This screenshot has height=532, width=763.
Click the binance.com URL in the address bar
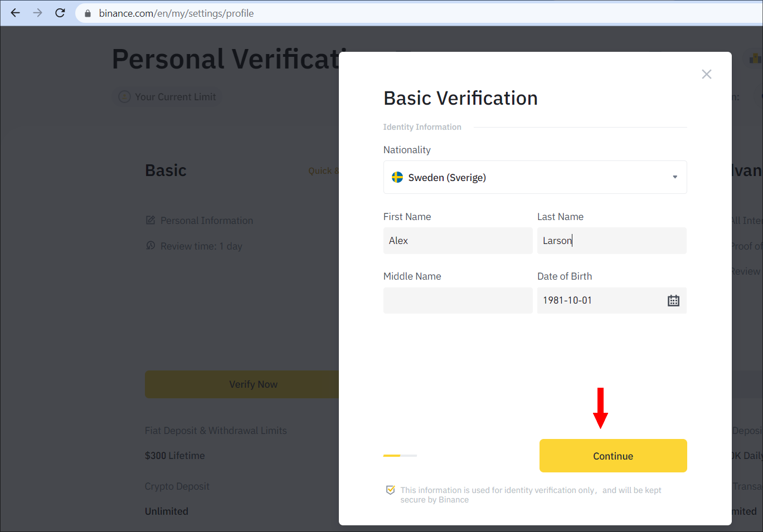click(x=176, y=13)
